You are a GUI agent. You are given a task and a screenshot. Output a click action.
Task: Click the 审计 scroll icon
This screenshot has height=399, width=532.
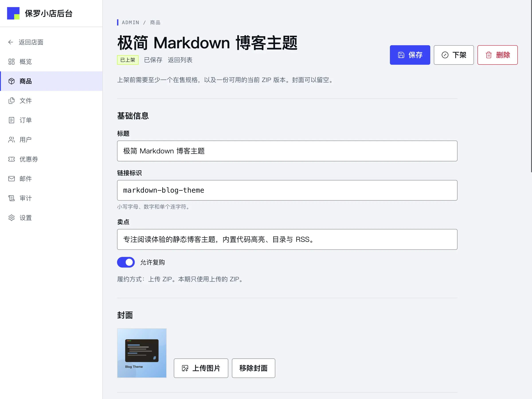point(12,198)
